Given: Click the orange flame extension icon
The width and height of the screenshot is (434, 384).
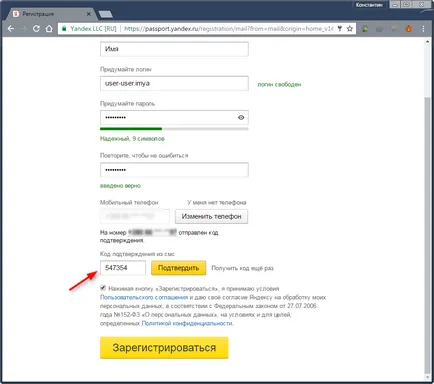Looking at the screenshot, I should [x=409, y=29].
